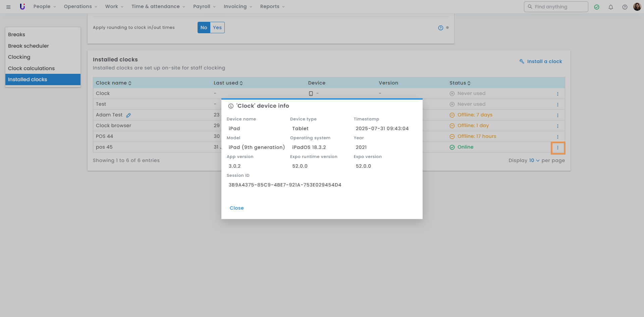
Task: Open the help question mark icon
Action: point(625,7)
